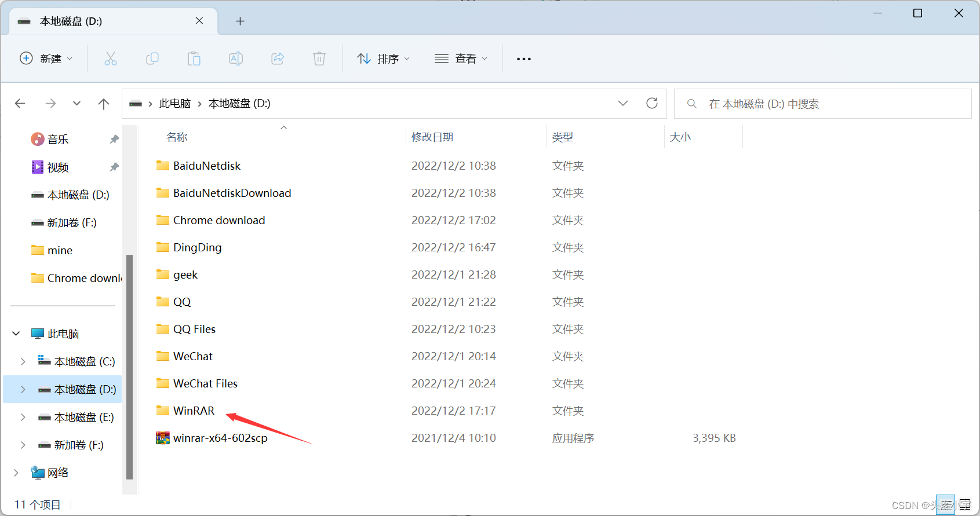Go back with the left arrow

pos(20,104)
